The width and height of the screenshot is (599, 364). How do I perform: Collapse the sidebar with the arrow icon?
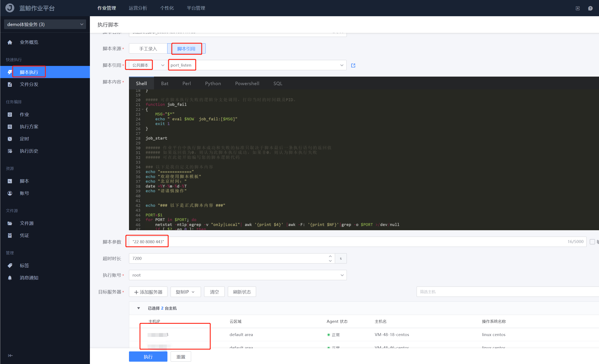pyautogui.click(x=10, y=355)
